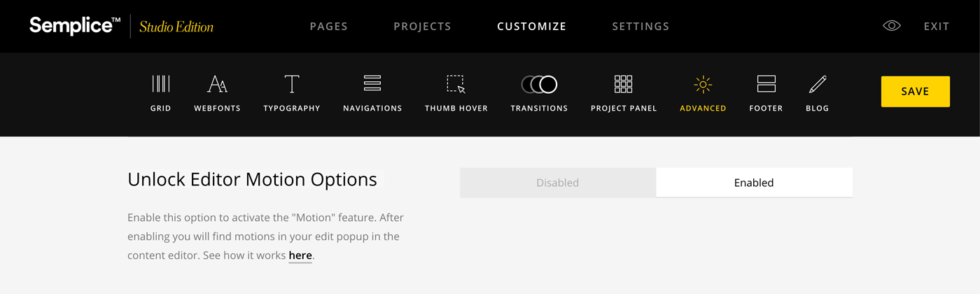Viewport: 980px width, 294px height.
Task: Open the Navigations icon
Action: pos(372,84)
